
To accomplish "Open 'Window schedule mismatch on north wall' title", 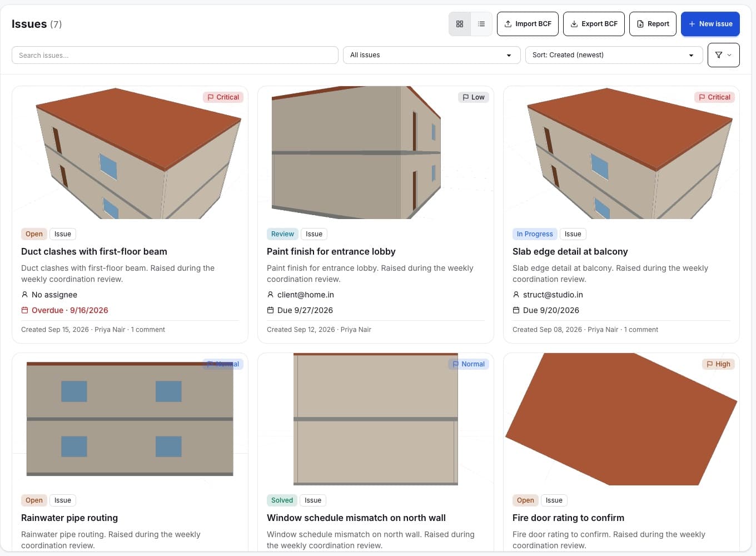I will 356,518.
